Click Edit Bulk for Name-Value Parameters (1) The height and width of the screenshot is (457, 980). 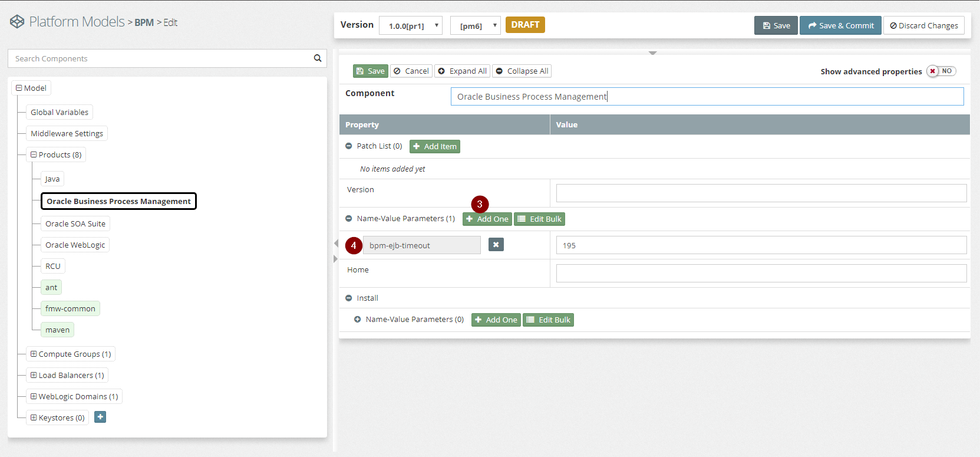[540, 219]
